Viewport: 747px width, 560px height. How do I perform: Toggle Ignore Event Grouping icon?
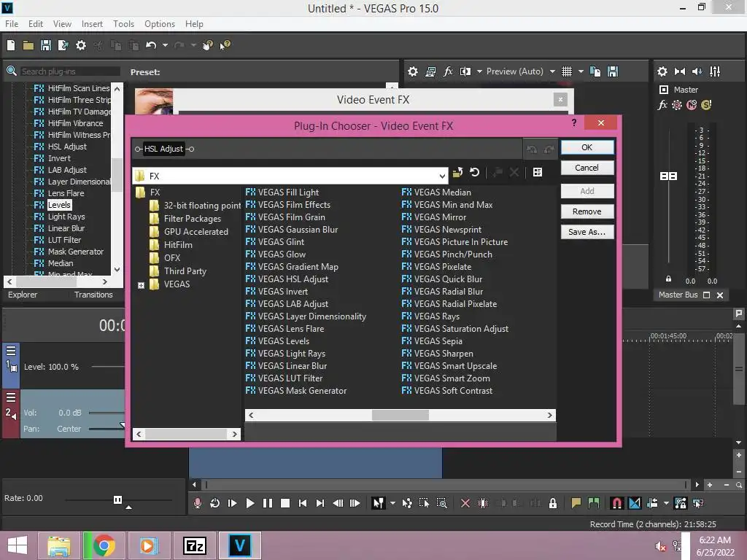(x=698, y=503)
